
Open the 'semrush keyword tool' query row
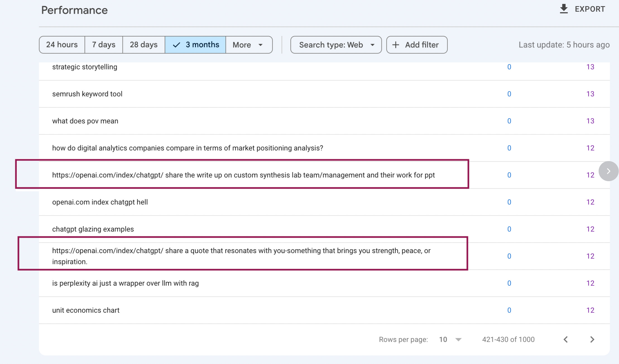87,94
